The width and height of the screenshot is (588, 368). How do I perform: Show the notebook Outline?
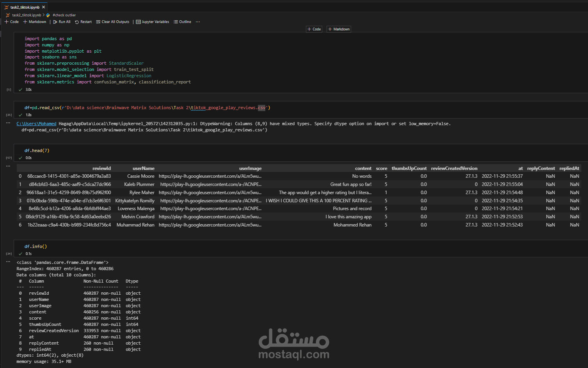[x=182, y=22]
